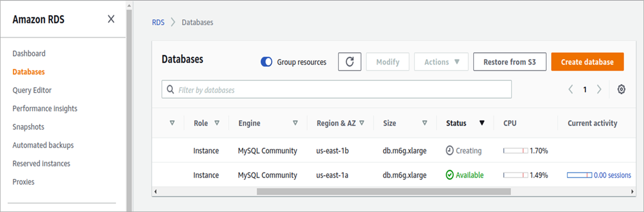Click the Creating status text

pos(469,151)
